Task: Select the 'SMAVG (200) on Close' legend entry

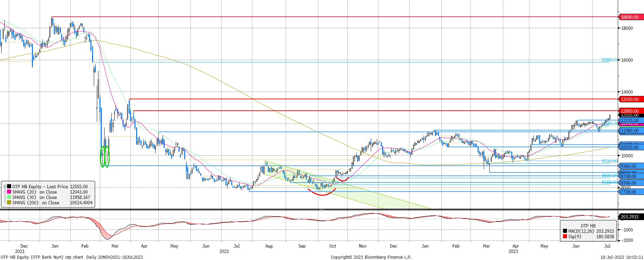Action: pos(36,203)
